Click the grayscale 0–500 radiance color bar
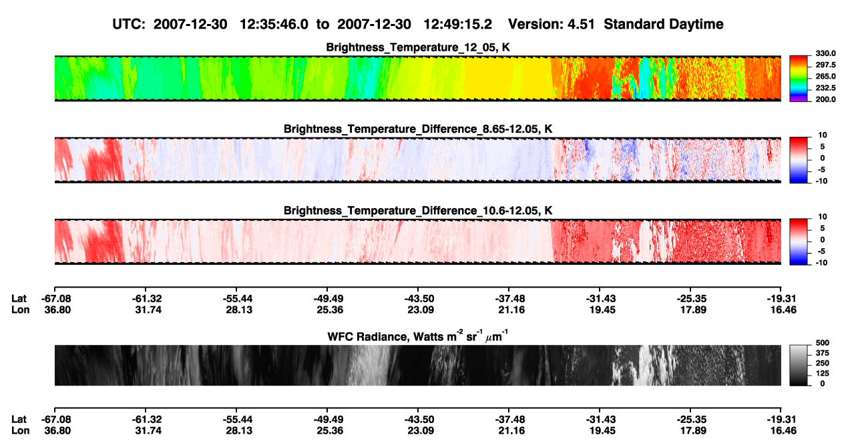Image resolution: width=868 pixels, height=445 pixels. [799, 365]
